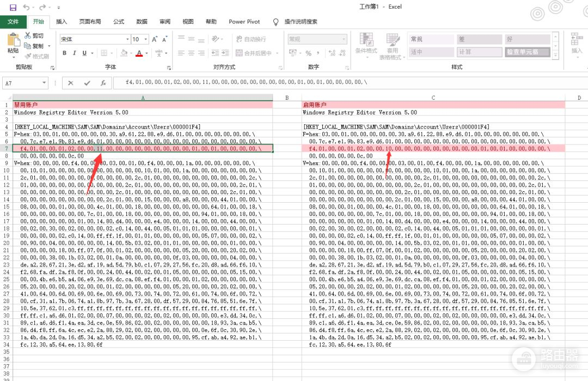Screen dimensions: 588x381
Task: Click the Undo arrow icon
Action: pos(26,7)
